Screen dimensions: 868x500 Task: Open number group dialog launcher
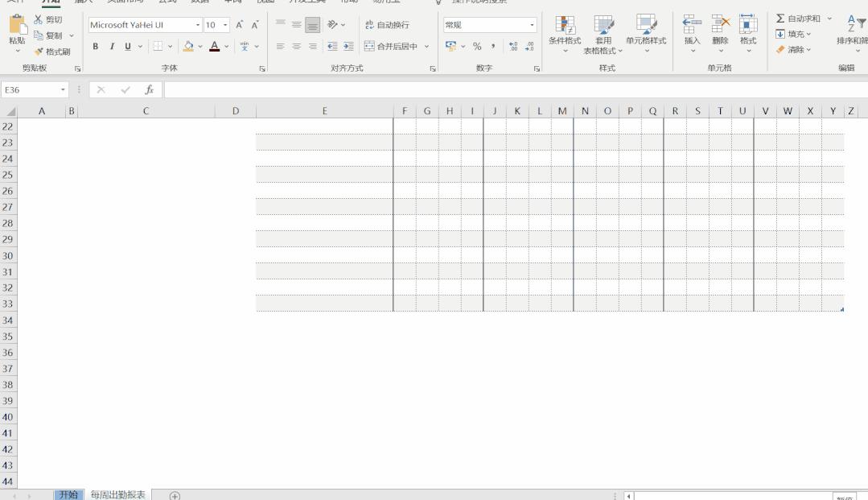coord(537,68)
